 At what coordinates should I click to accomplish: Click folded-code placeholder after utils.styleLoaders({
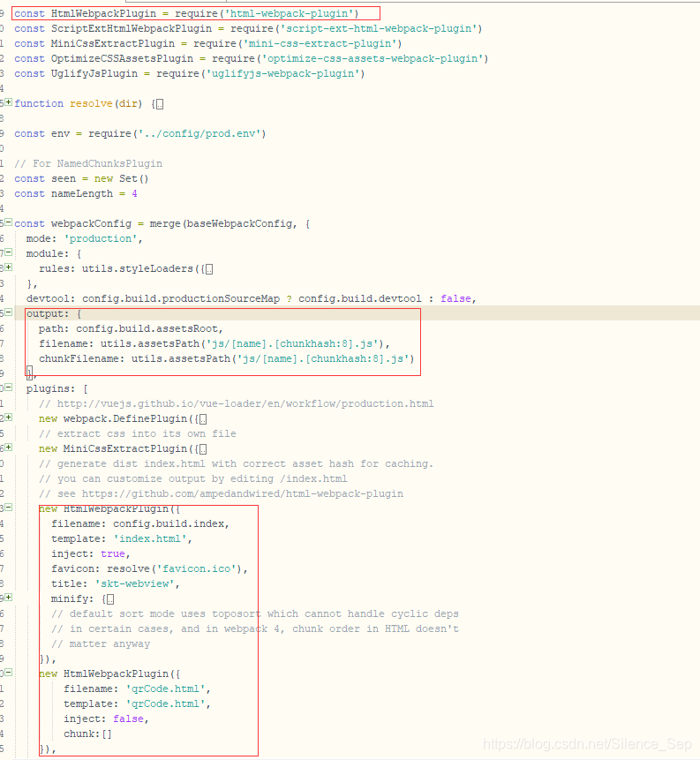pyautogui.click(x=209, y=269)
